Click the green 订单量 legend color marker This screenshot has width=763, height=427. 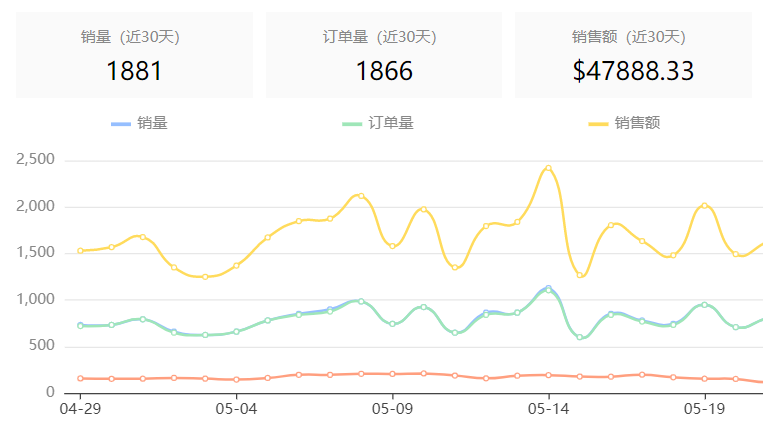pos(352,124)
